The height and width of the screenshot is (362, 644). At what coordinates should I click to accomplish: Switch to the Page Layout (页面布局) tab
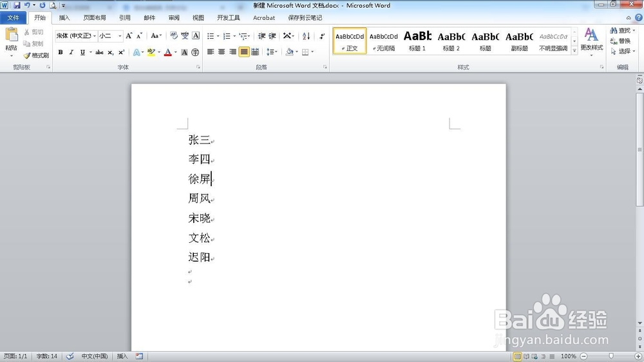[95, 17]
